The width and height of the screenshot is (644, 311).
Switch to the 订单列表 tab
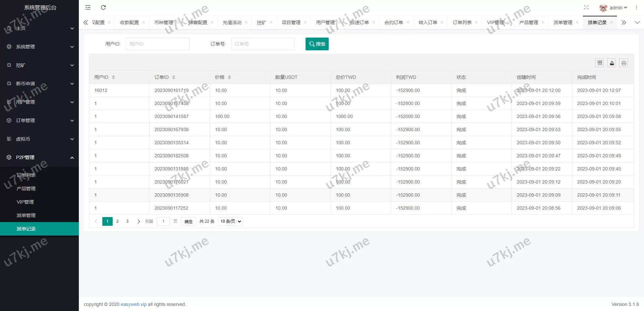click(x=462, y=22)
